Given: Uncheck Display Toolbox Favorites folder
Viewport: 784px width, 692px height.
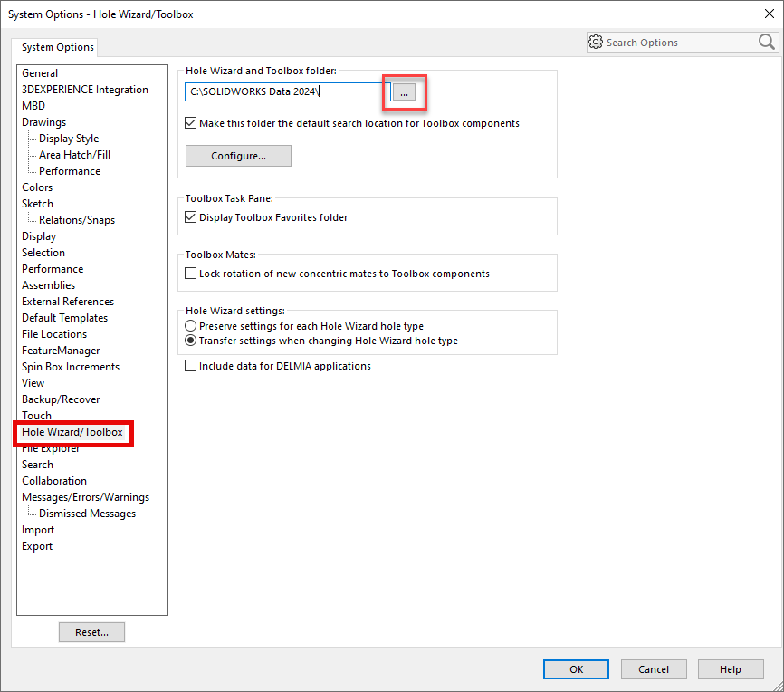Looking at the screenshot, I should pos(191,217).
